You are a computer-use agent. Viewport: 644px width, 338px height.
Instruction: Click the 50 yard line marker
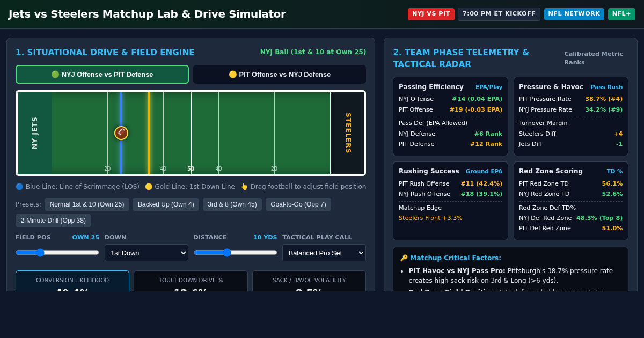click(191, 169)
